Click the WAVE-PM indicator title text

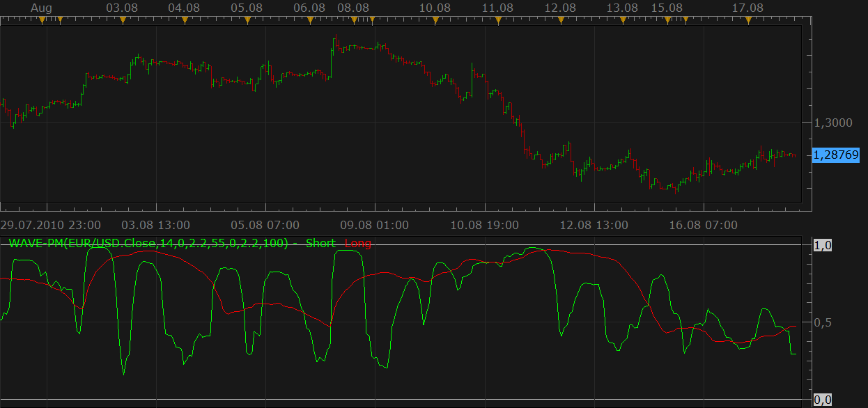pyautogui.click(x=148, y=243)
